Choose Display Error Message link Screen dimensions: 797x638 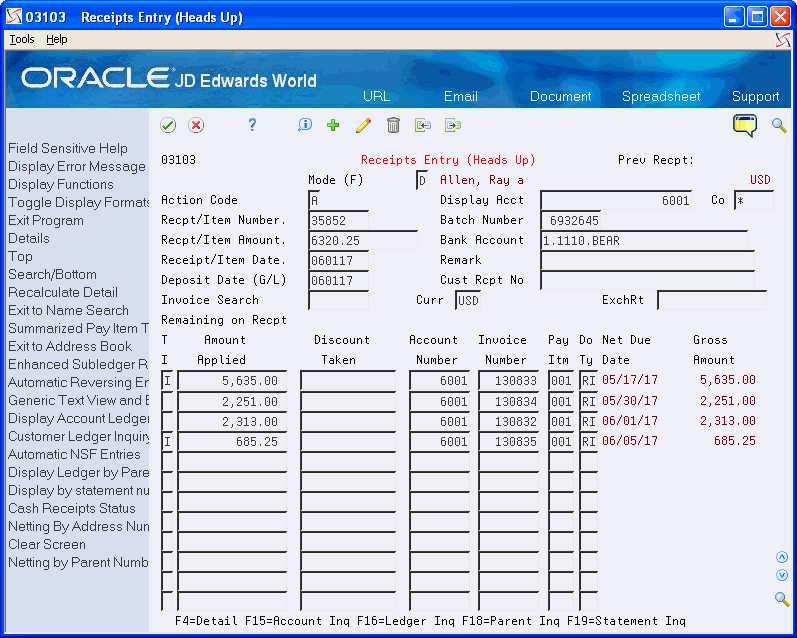77,166
